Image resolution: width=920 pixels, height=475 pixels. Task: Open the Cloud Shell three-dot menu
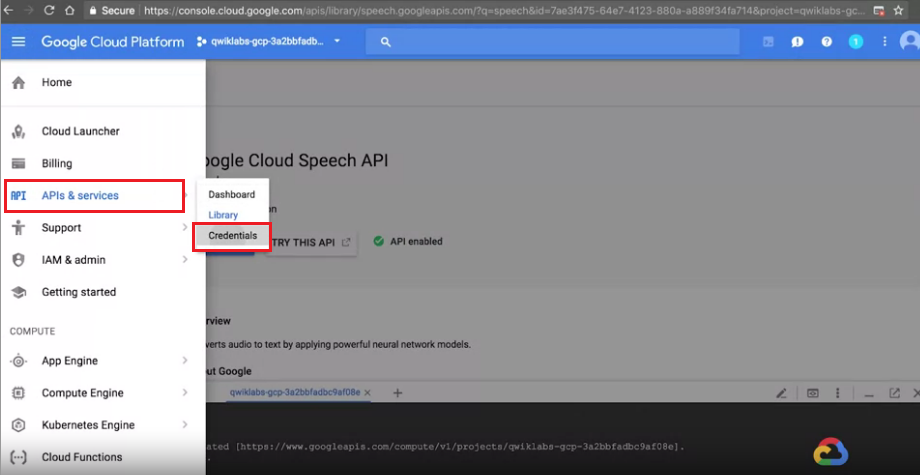[838, 393]
